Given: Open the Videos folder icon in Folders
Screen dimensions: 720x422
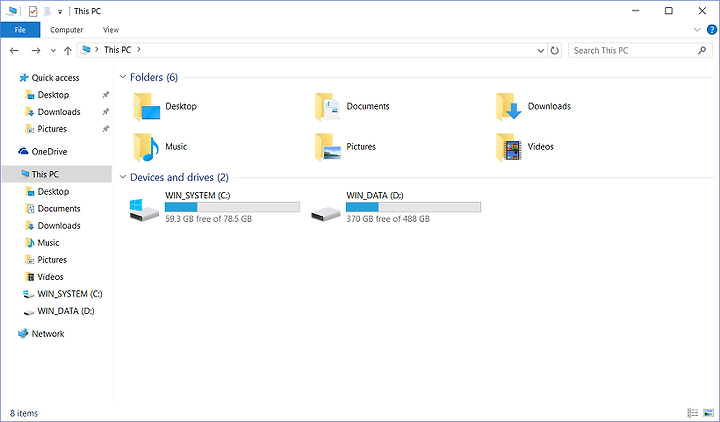Looking at the screenshot, I should click(x=509, y=147).
